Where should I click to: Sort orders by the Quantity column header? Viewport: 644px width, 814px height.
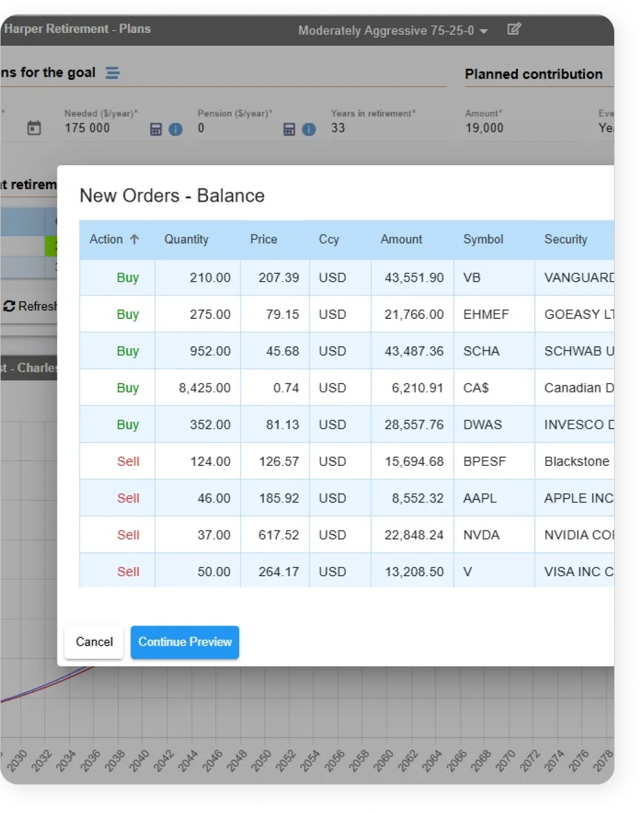pos(186,239)
